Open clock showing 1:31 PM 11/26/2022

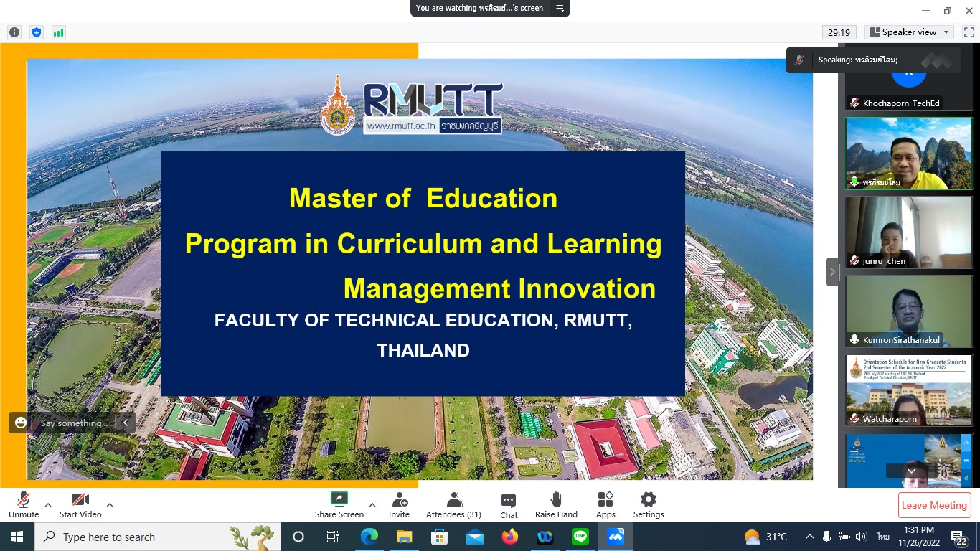click(919, 537)
